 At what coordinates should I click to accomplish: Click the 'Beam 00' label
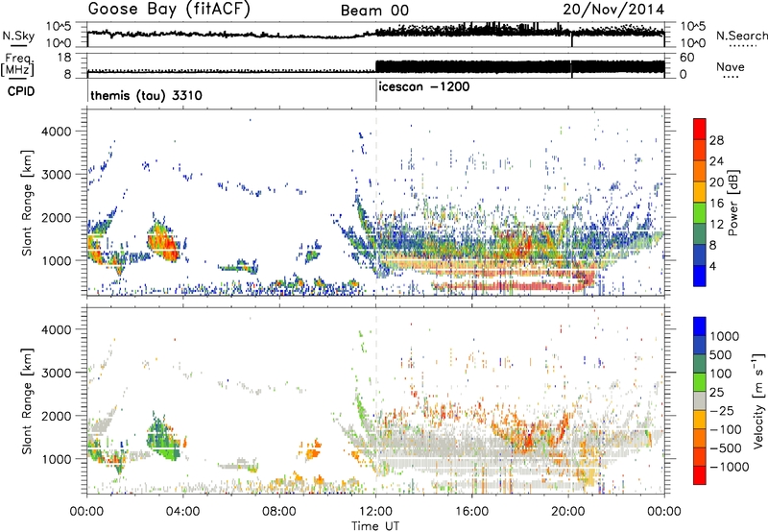(x=374, y=11)
